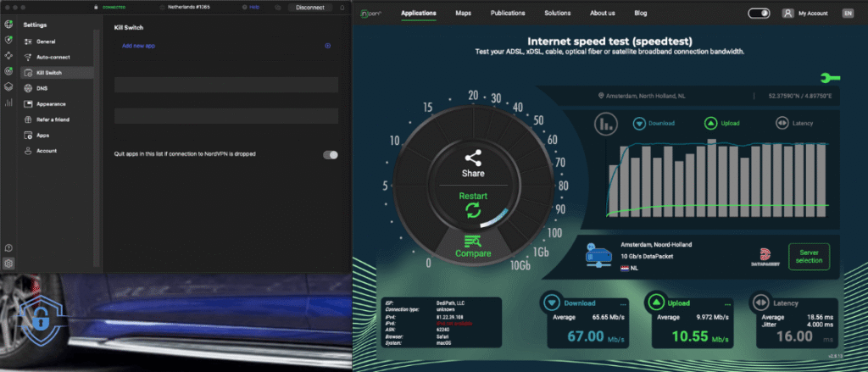
Task: Open the Solutions tab
Action: click(x=558, y=14)
